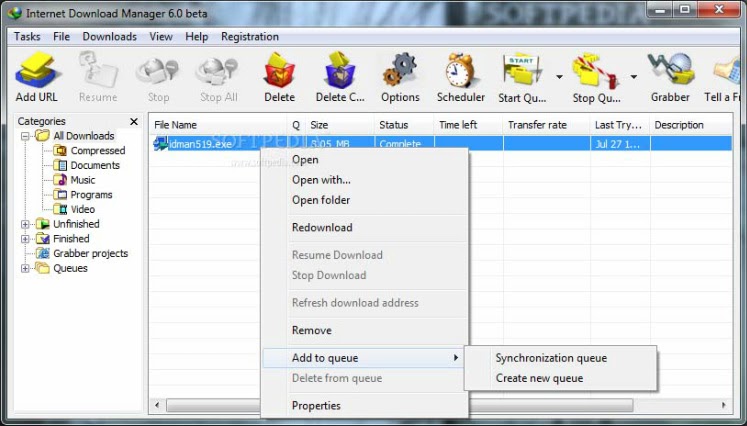This screenshot has width=747, height=426.
Task: Click the Stop Queue toolbar icon
Action: click(596, 71)
